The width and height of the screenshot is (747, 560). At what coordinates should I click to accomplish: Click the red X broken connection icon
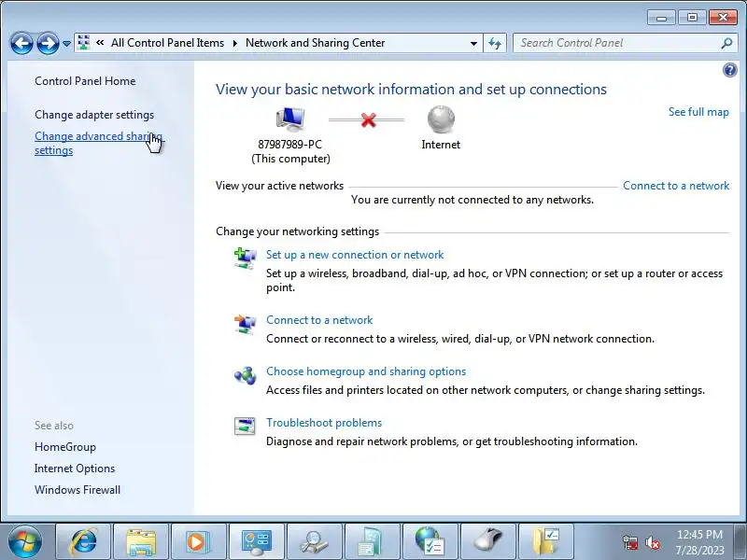[368, 120]
